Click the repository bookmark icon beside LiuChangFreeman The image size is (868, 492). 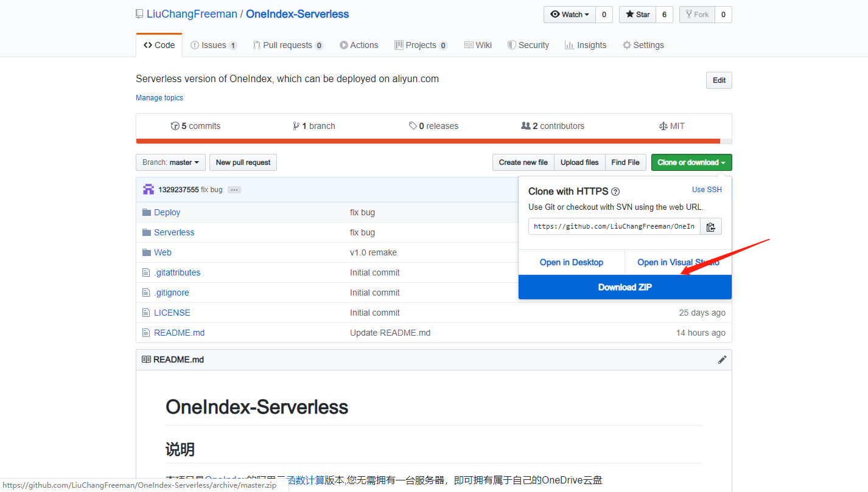pos(139,13)
